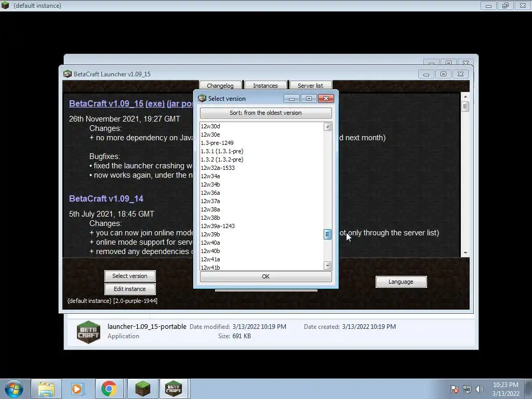Select version 12w38a
This screenshot has height=399, width=532.
point(262,209)
